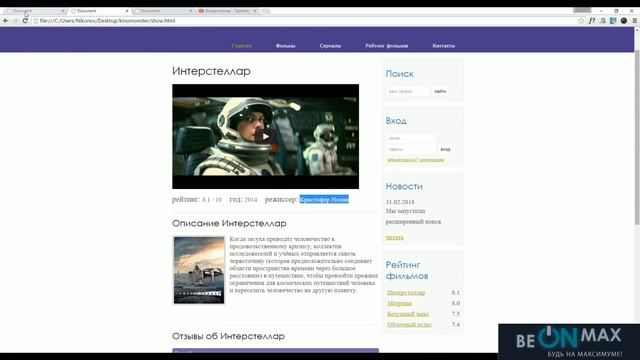Open the blue extension icon in toolbar
This screenshot has width=640, height=360.
point(613,20)
